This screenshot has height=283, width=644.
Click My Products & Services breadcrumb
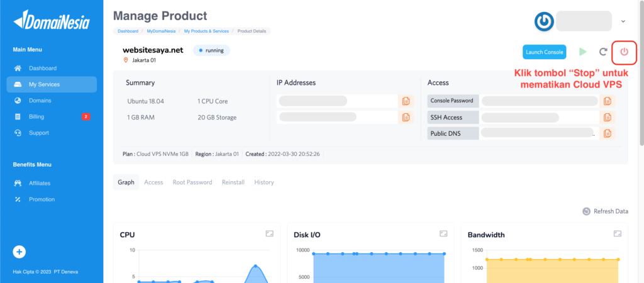click(x=206, y=31)
